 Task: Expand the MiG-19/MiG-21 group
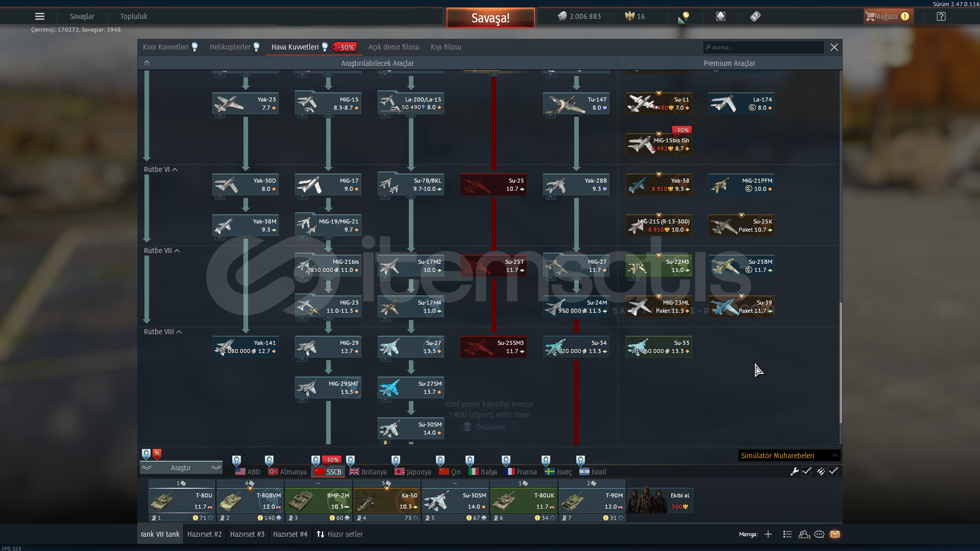pyautogui.click(x=328, y=225)
